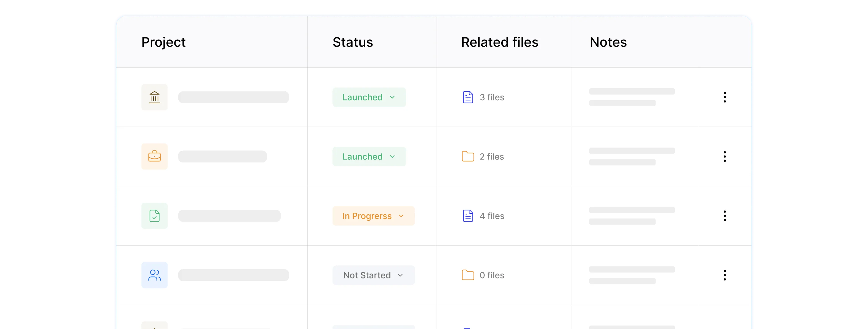Open more options for the 2 files row
The image size is (868, 329).
[x=725, y=156]
